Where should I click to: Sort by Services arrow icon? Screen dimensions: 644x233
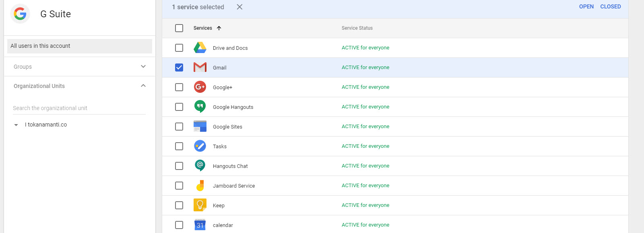(x=219, y=28)
